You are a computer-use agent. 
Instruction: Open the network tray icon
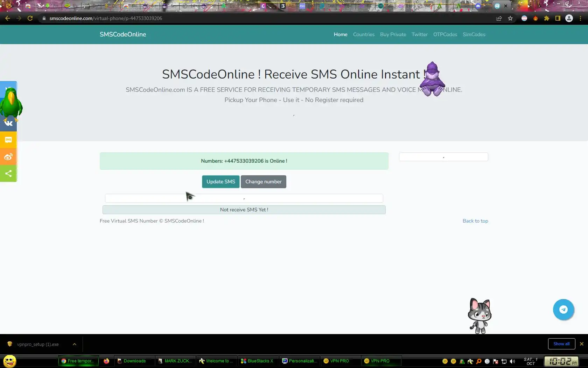pyautogui.click(x=504, y=361)
